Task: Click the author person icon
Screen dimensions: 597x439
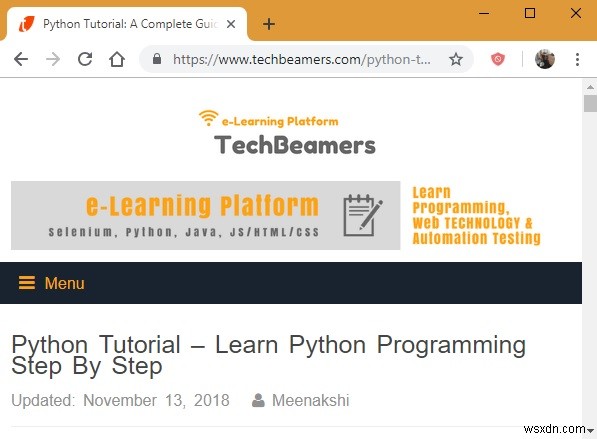Action: click(258, 401)
